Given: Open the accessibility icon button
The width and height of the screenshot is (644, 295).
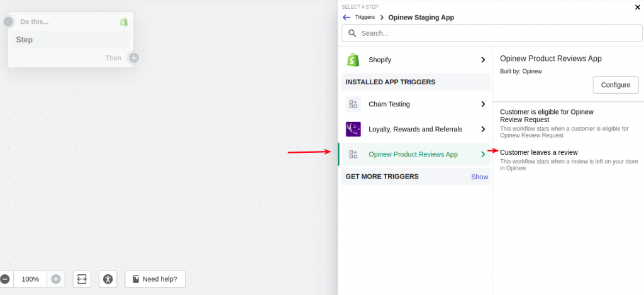Looking at the screenshot, I should click(108, 279).
